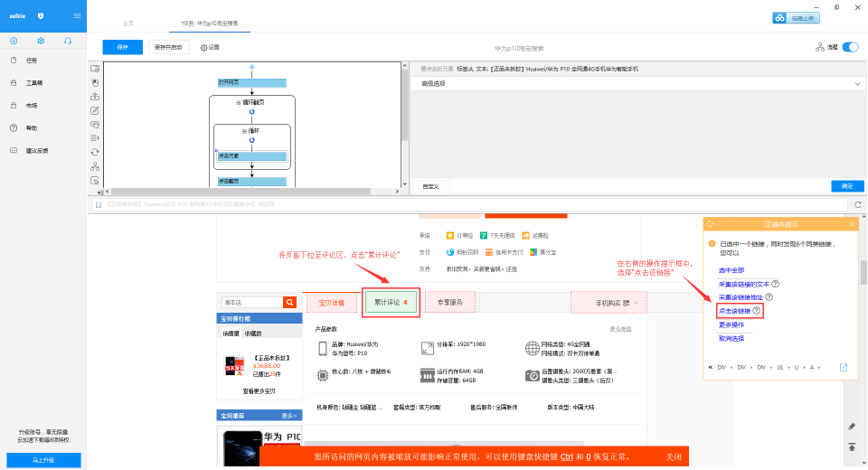The height and width of the screenshot is (470, 868).
Task: Click 点击该链接 option in tips panel
Action: click(x=734, y=311)
